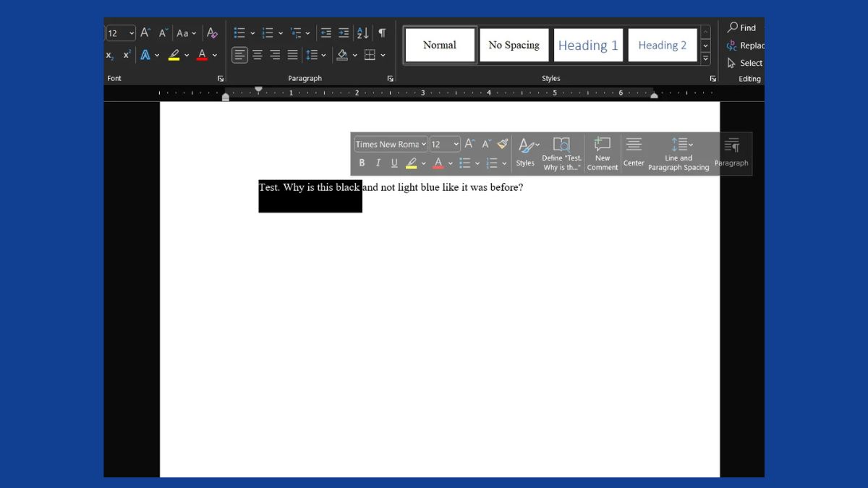Expand the Styles gallery with More arrow
This screenshot has width=868, height=488.
point(706,59)
